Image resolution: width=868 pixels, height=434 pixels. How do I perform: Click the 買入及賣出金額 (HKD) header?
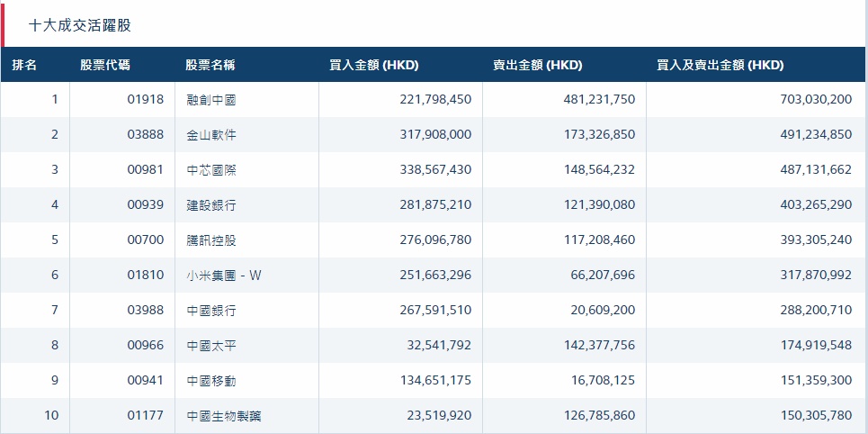click(x=720, y=66)
